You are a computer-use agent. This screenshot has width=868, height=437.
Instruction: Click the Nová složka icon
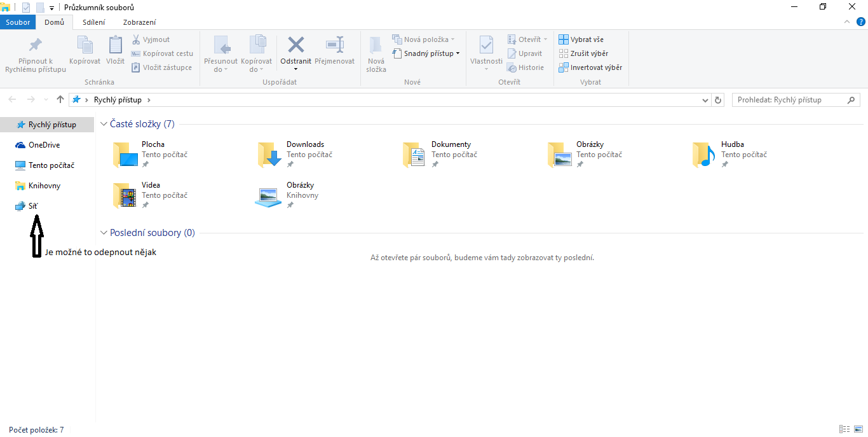(376, 45)
